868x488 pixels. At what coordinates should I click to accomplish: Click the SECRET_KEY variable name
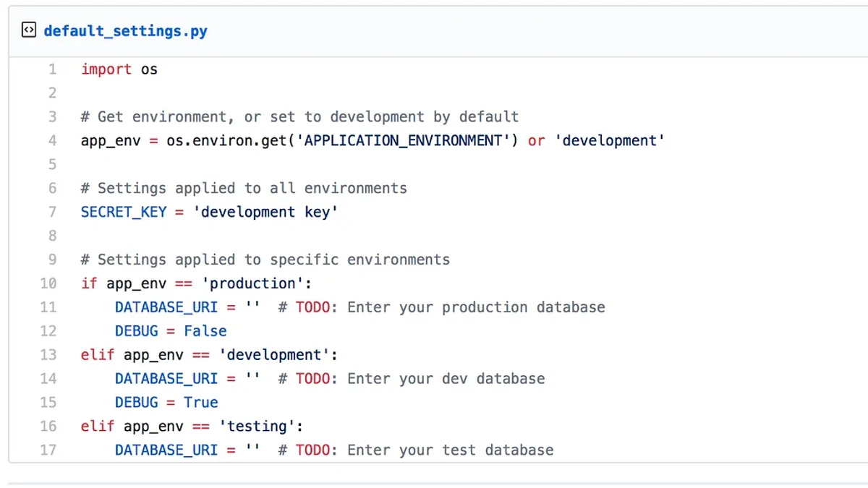click(124, 213)
